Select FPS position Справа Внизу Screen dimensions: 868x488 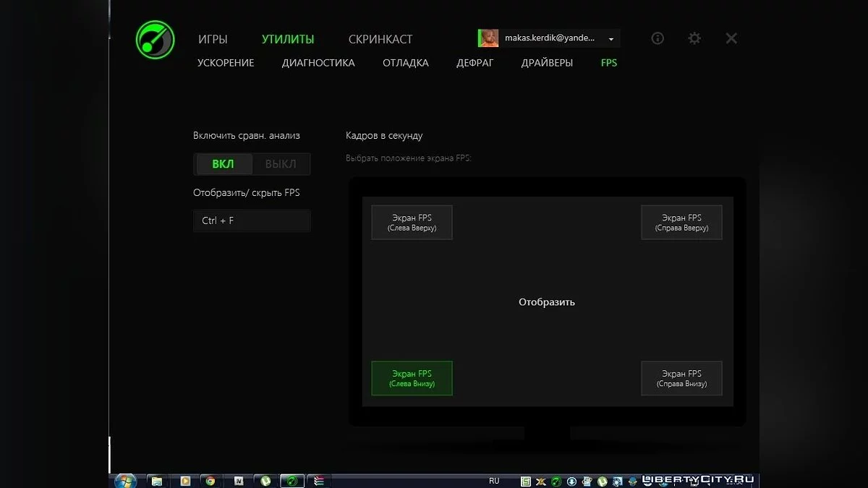click(x=681, y=378)
